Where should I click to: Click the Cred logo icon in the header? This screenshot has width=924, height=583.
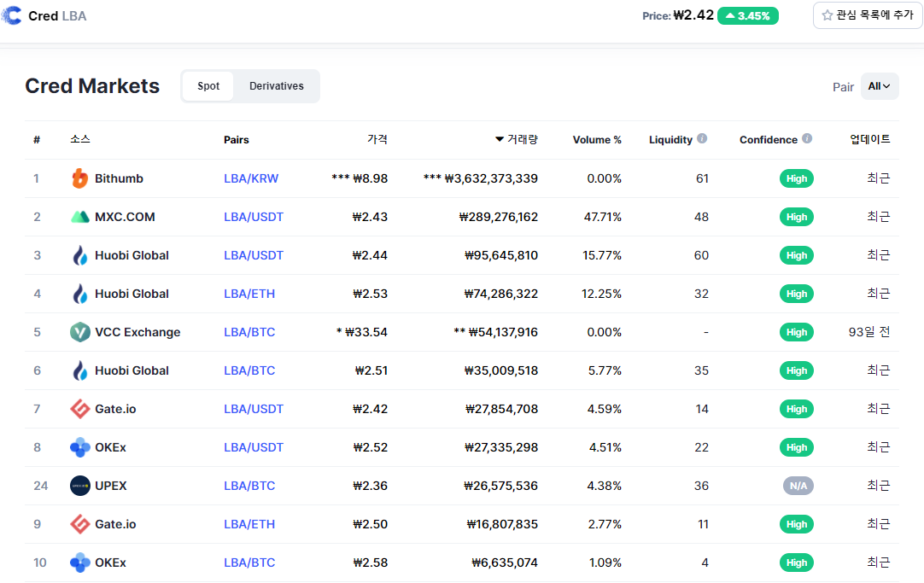point(11,15)
